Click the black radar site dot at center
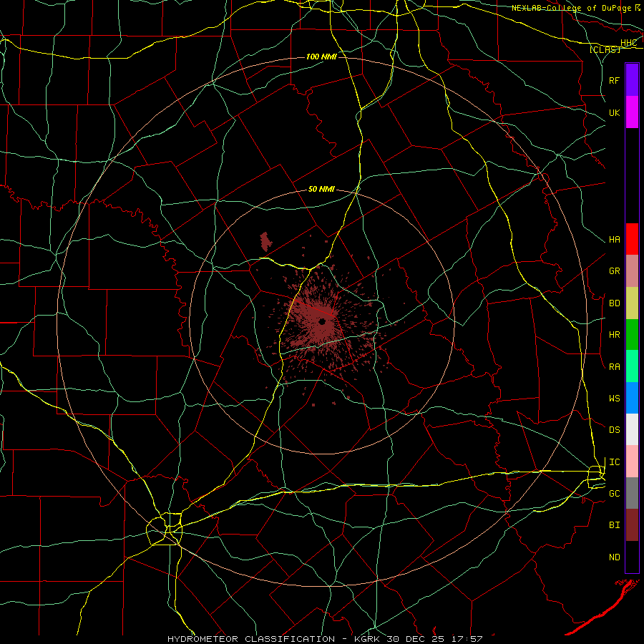 click(322, 321)
